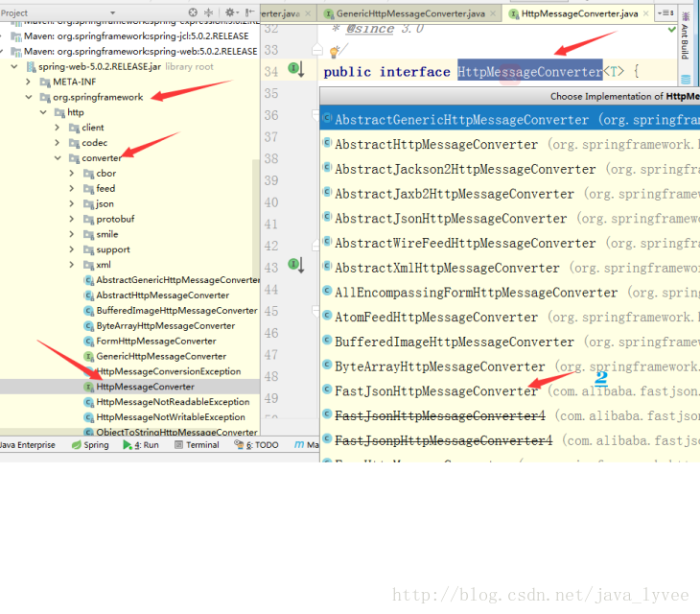Viewport: 700px width, 614px height.
Task: Open the Project view dropdown
Action: tap(113, 12)
